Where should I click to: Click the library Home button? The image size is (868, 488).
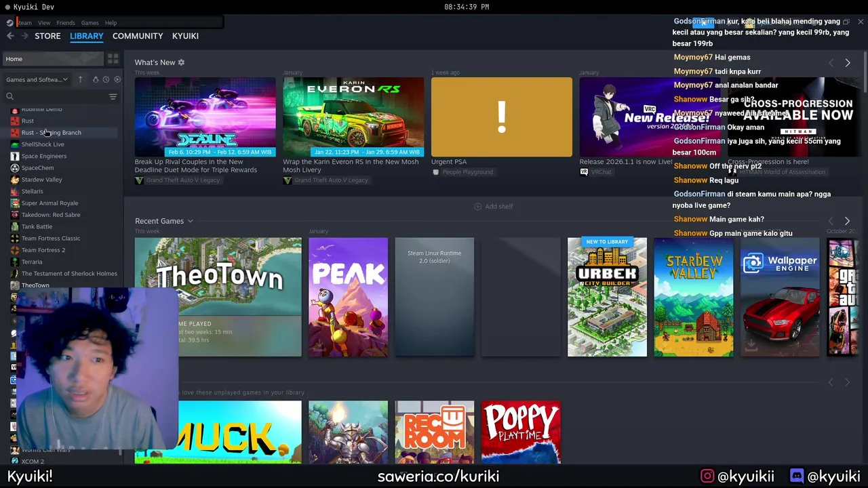(x=52, y=59)
